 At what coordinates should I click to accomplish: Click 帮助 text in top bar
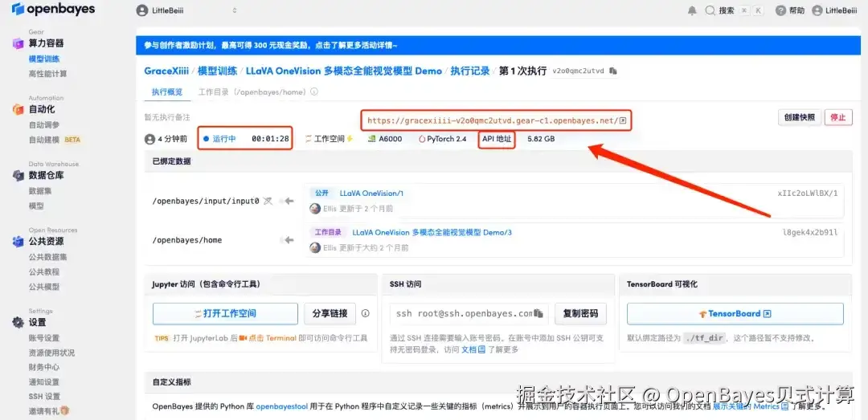(796, 10)
